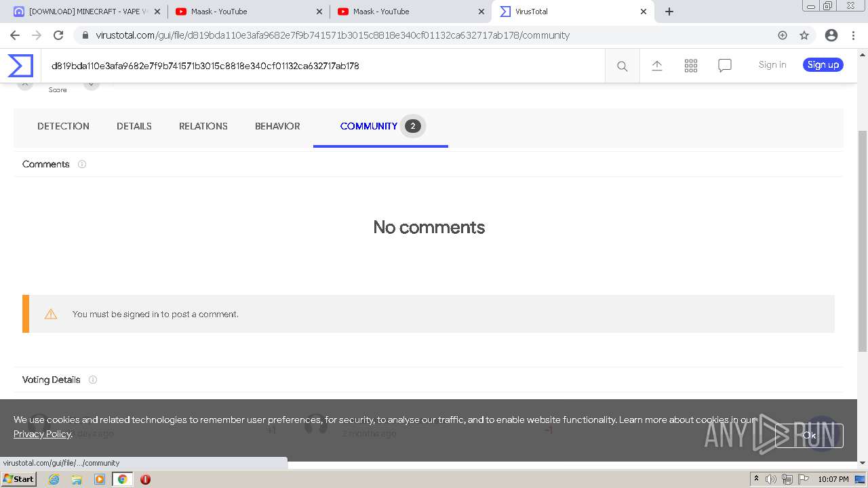This screenshot has width=868, height=488.
Task: Click the Sign up button
Action: click(x=823, y=64)
